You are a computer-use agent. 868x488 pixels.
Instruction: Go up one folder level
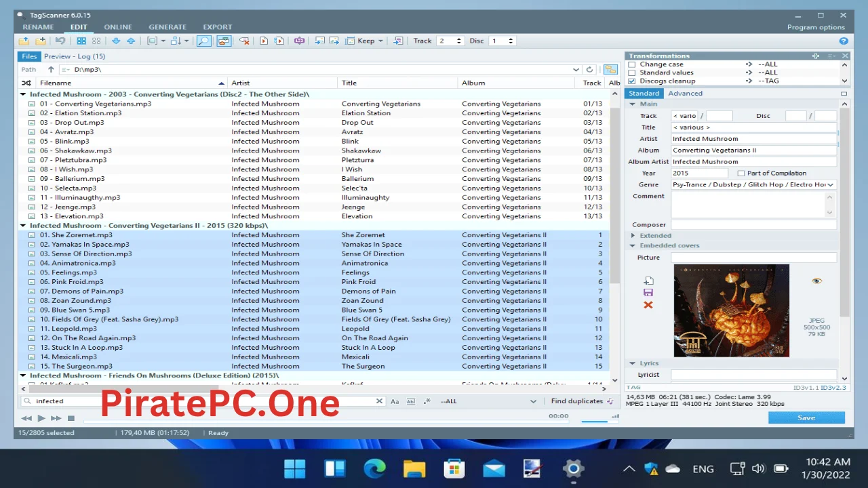tap(51, 69)
